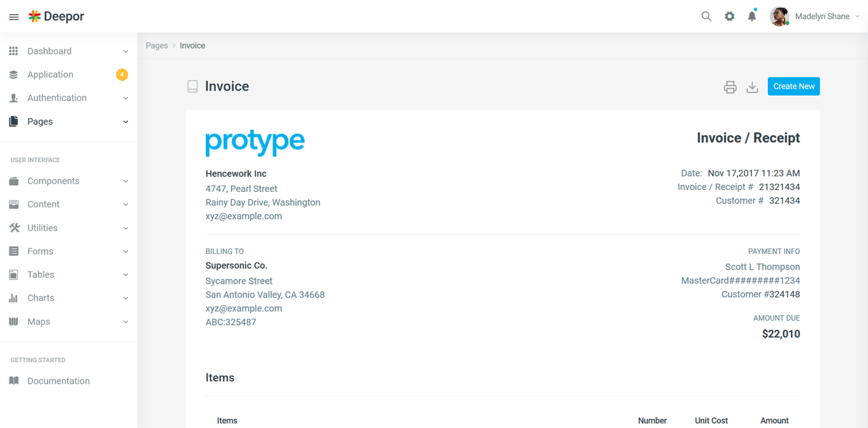Click the Hencework xyz@example.com email

click(x=243, y=217)
